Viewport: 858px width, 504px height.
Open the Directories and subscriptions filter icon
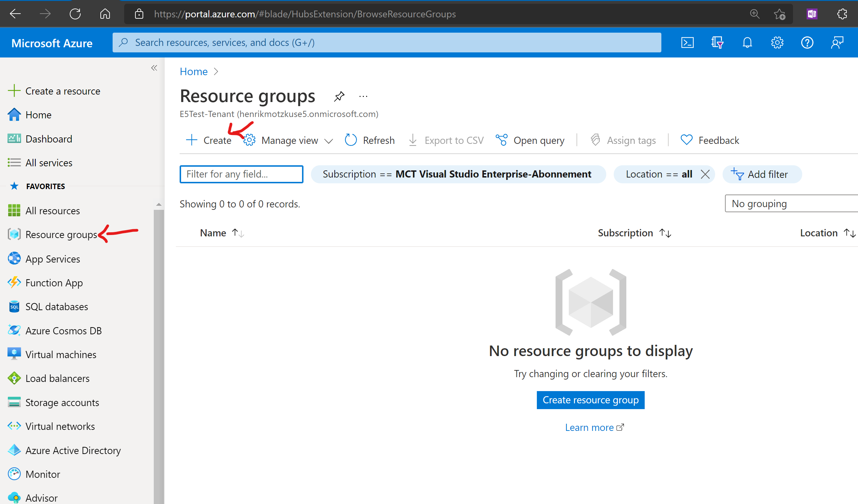(717, 43)
